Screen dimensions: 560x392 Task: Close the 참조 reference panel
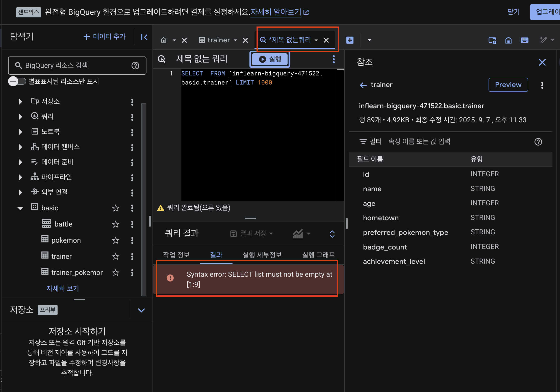pos(542,62)
